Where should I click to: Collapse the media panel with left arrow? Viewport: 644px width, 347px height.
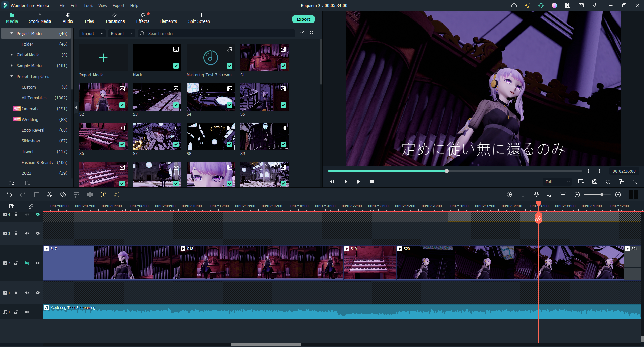click(76, 107)
